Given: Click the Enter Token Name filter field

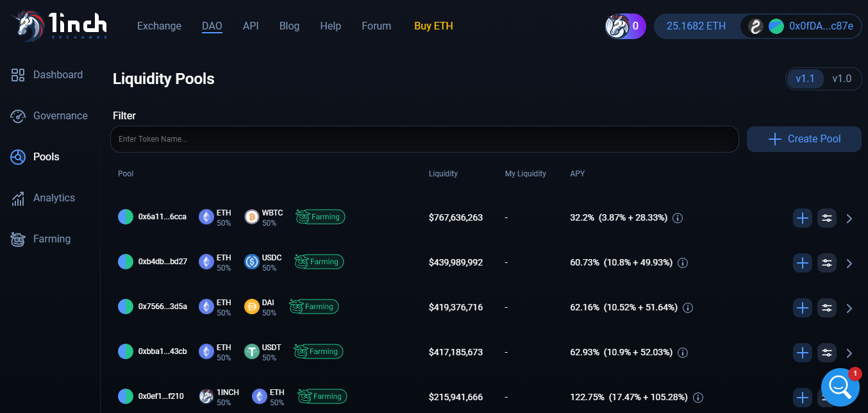Looking at the screenshot, I should pyautogui.click(x=424, y=139).
